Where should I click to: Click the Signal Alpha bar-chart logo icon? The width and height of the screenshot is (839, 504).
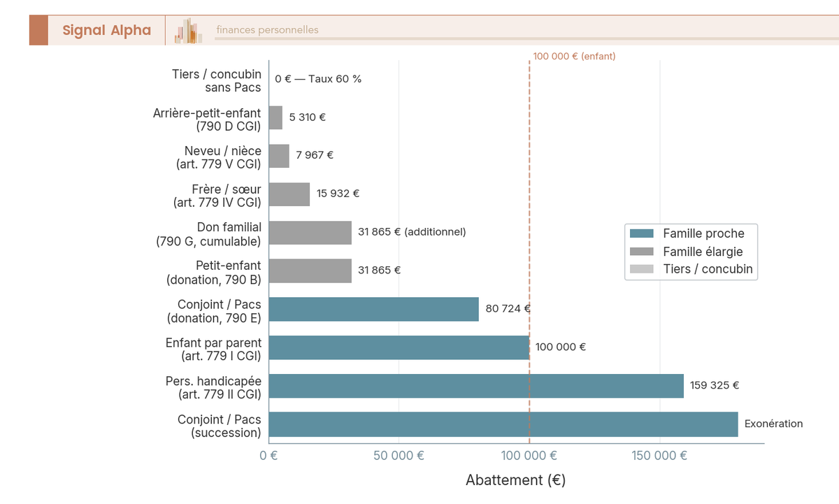189,31
